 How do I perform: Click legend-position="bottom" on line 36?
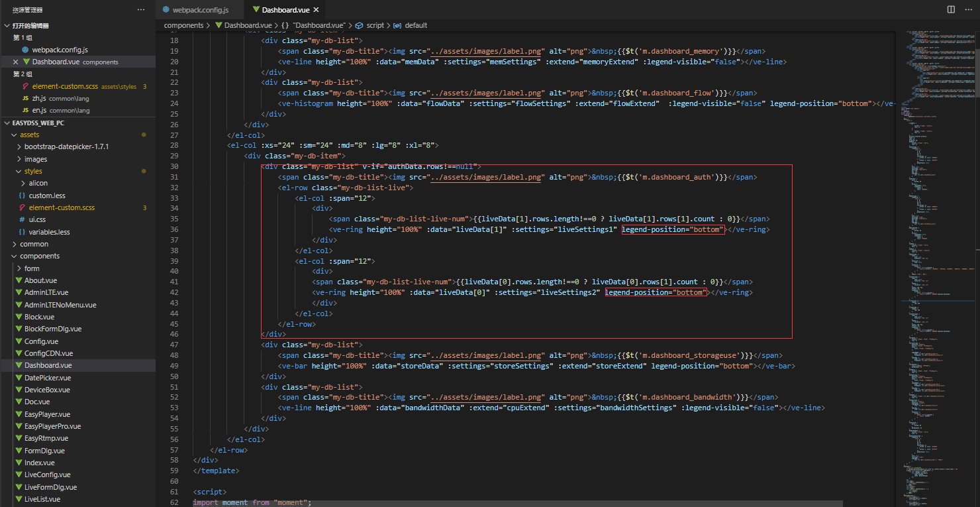tap(673, 229)
